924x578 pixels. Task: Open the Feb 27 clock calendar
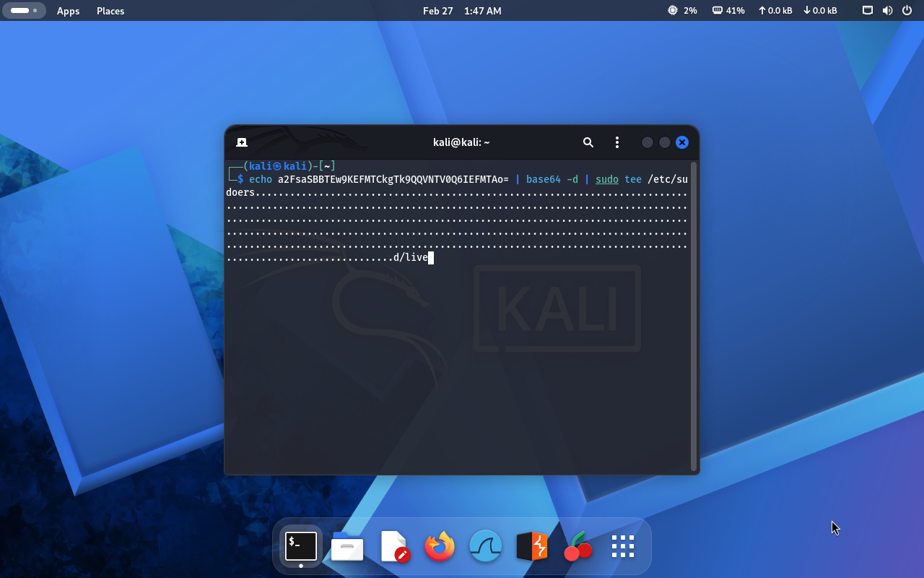click(x=462, y=11)
